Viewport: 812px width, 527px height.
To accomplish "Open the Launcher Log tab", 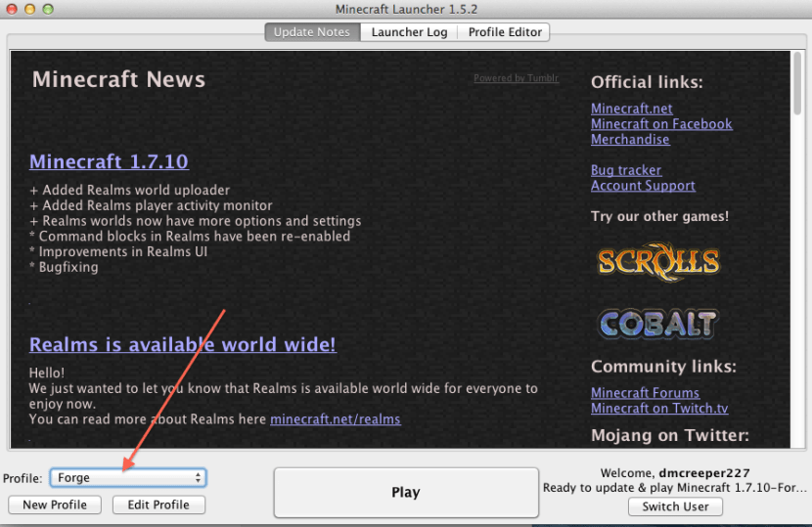I will (409, 32).
